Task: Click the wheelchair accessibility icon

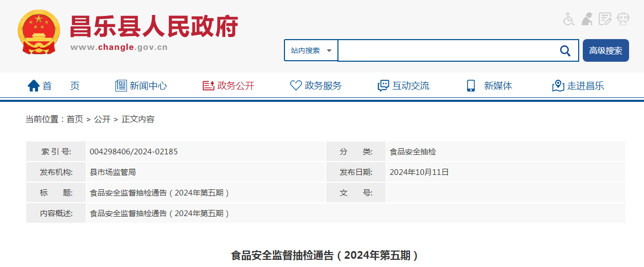Action: [568, 19]
